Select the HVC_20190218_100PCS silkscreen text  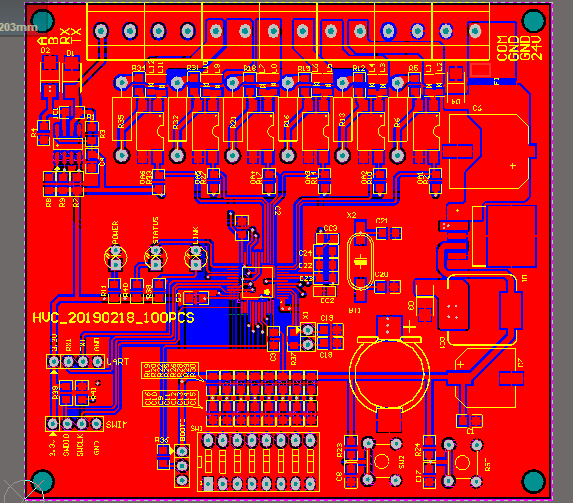point(113,318)
